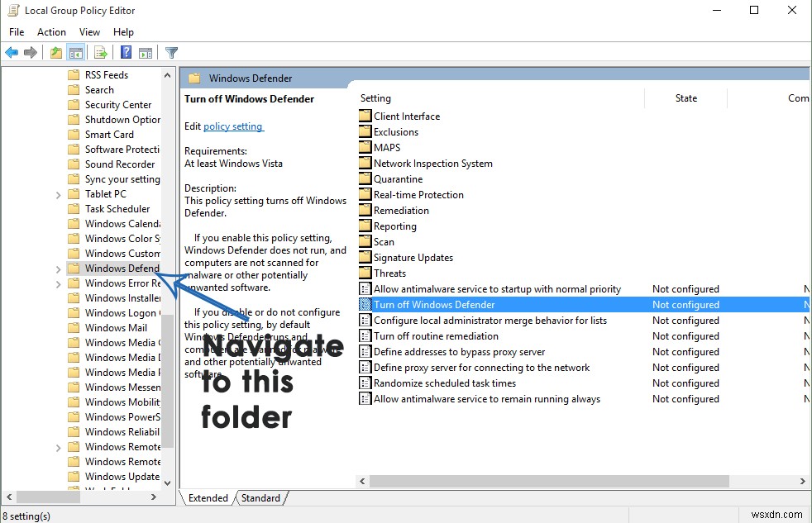
Task: Click tree horizontal scrollbar right arrow
Action: pos(154,497)
